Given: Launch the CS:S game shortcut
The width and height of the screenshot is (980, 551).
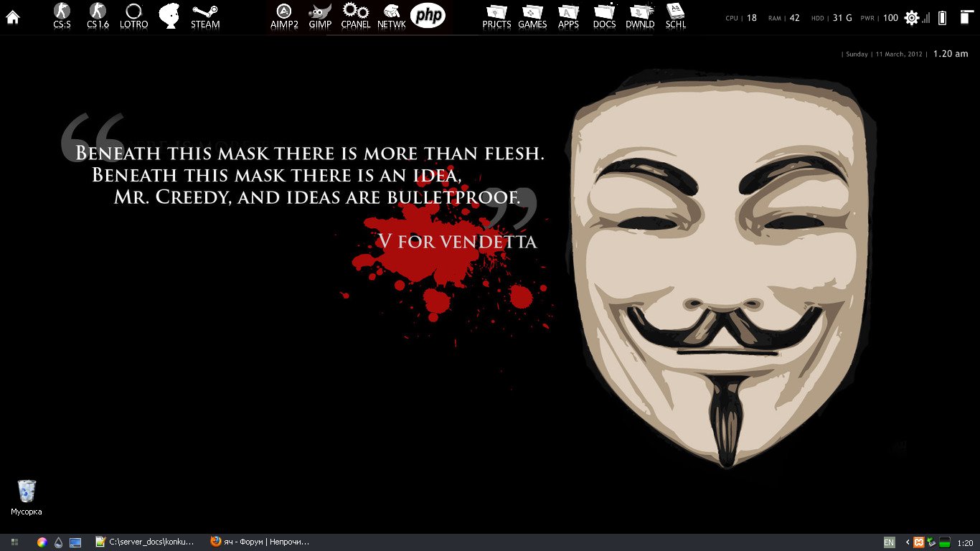Looking at the screenshot, I should coord(62,16).
